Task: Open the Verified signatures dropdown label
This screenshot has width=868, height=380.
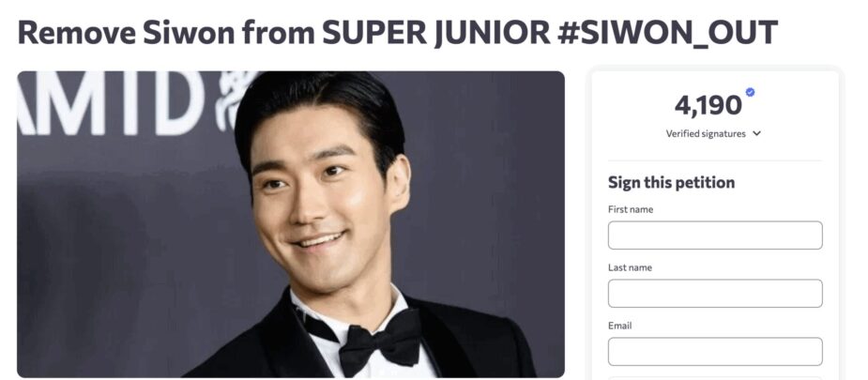Action: point(706,134)
